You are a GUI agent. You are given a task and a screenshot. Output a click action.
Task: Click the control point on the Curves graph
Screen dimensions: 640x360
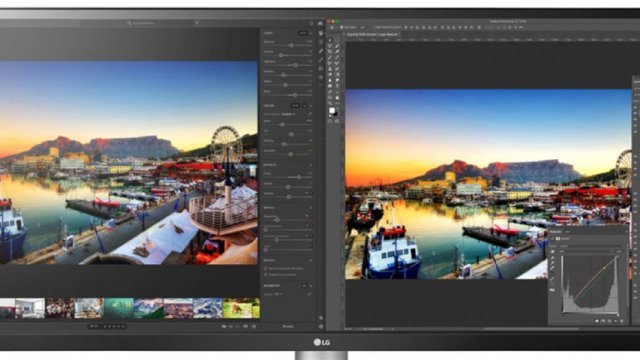coord(604,268)
